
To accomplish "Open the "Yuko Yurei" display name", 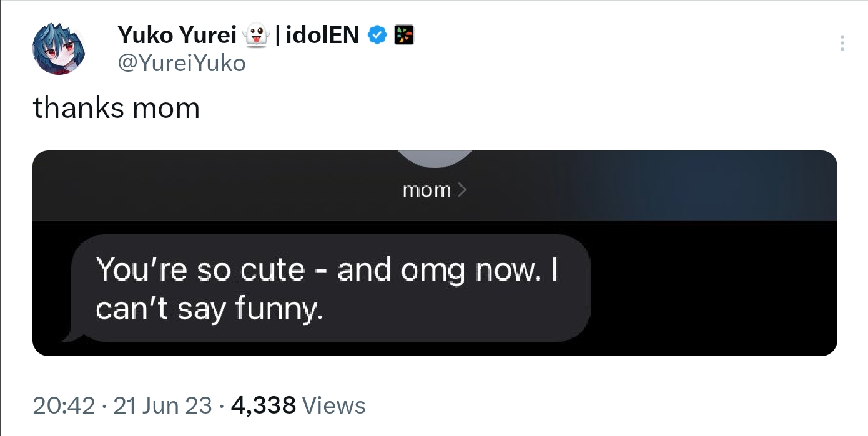I will tap(176, 36).
